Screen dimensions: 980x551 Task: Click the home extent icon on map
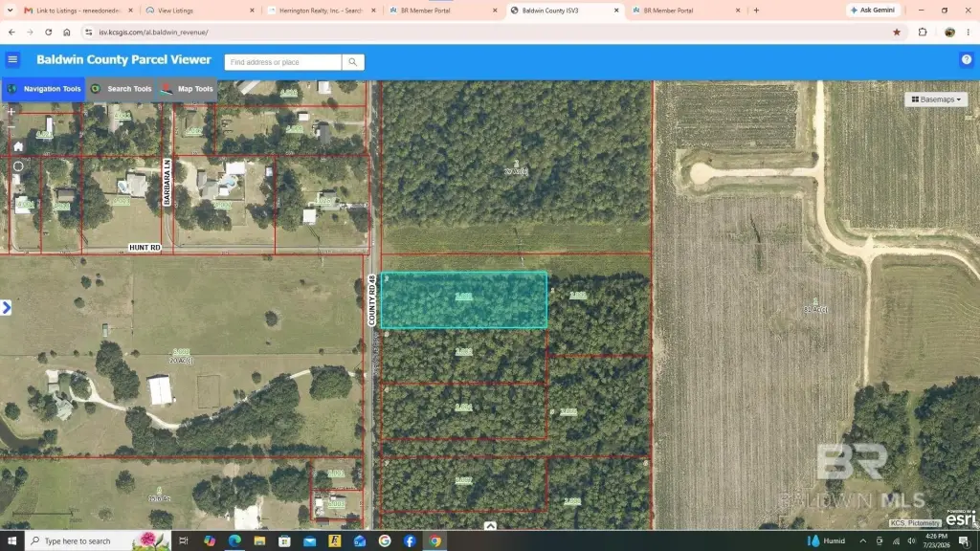pos(18,146)
